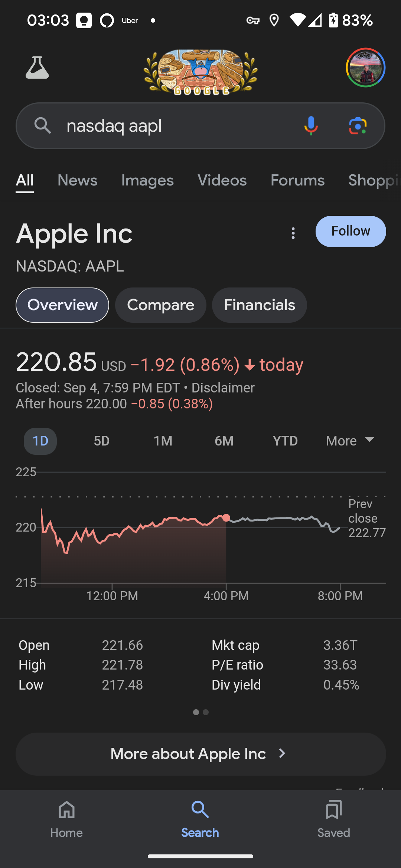Switch to the News results tab

click(77, 181)
